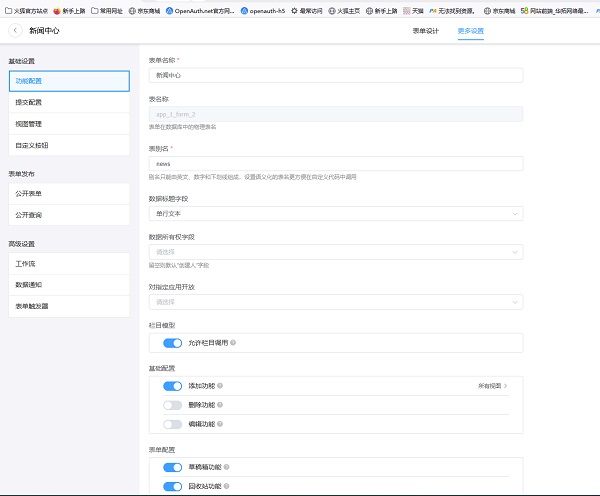This screenshot has width=600, height=496.
Task: Turn off the 添加功能 switch
Action: [173, 386]
